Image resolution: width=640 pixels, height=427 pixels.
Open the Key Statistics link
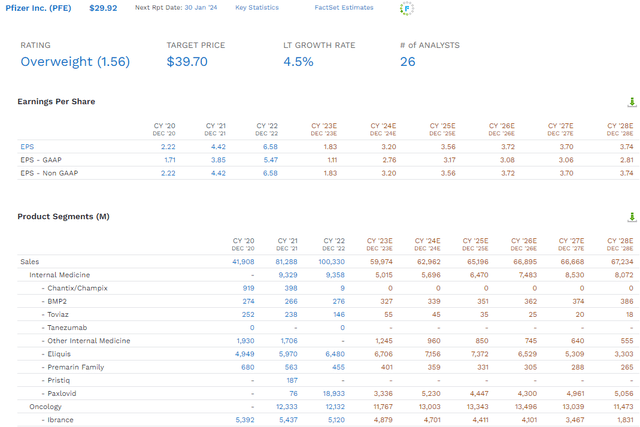pyautogui.click(x=257, y=8)
